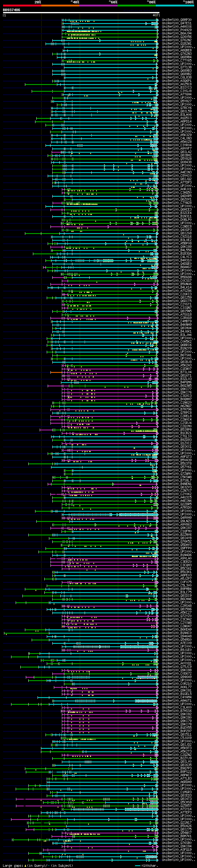The height and width of the screenshot is (868, 197).
Task: Select hit UniRef100_Q22DR5
Action: pos(177,504)
